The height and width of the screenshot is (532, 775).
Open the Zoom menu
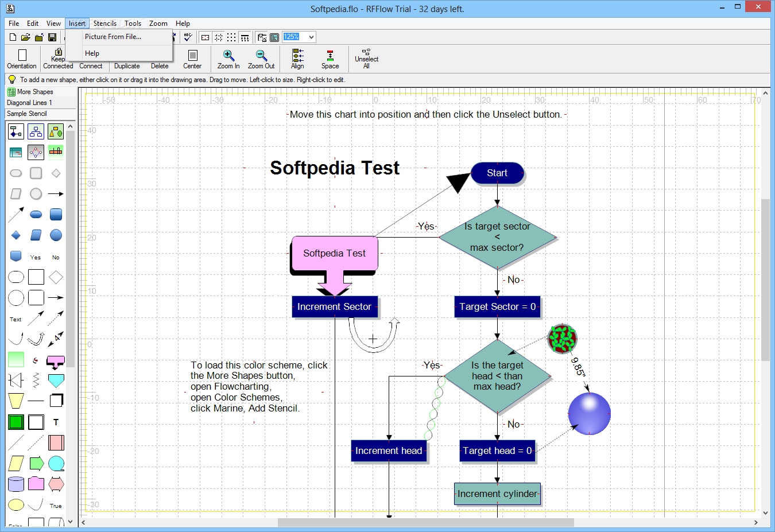click(x=158, y=24)
